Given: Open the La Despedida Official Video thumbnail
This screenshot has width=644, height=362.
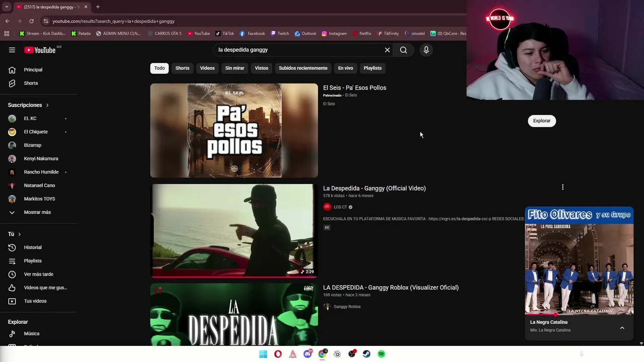Looking at the screenshot, I should coord(234,231).
